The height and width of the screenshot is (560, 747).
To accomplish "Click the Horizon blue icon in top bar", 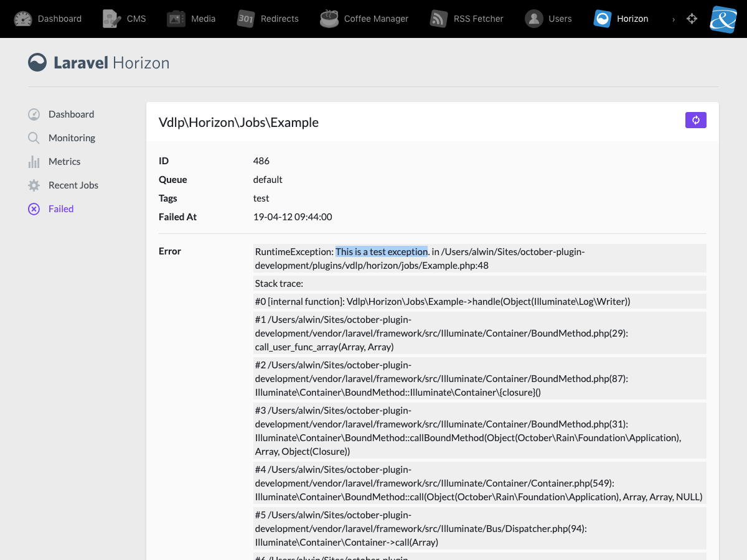I will (x=603, y=19).
